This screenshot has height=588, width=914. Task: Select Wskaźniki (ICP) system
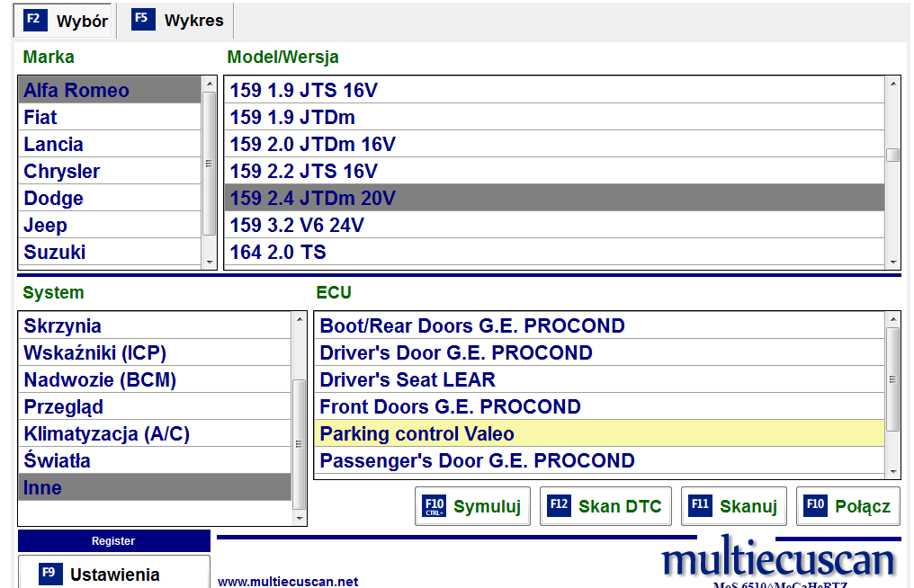(155, 352)
